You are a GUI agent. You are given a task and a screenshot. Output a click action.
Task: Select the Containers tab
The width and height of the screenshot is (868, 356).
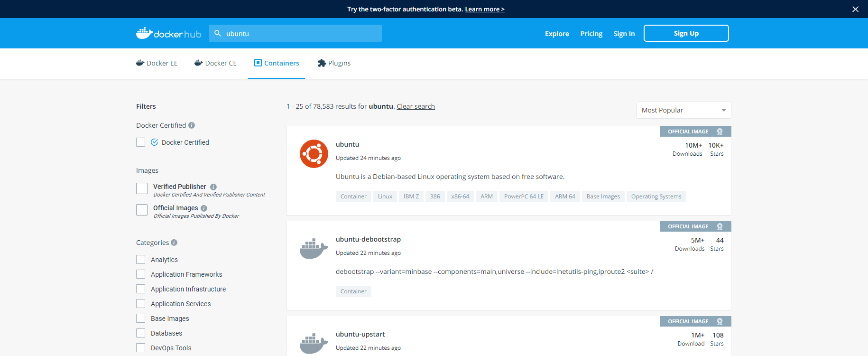tap(277, 63)
